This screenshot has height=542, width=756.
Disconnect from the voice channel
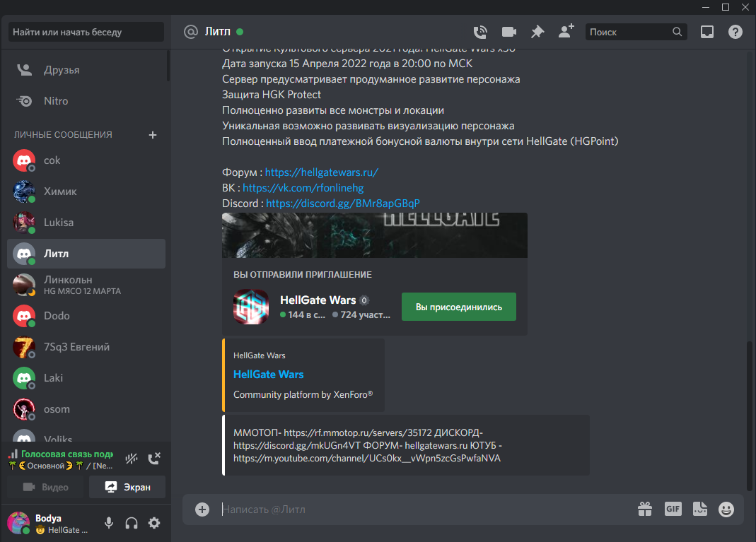click(154, 459)
